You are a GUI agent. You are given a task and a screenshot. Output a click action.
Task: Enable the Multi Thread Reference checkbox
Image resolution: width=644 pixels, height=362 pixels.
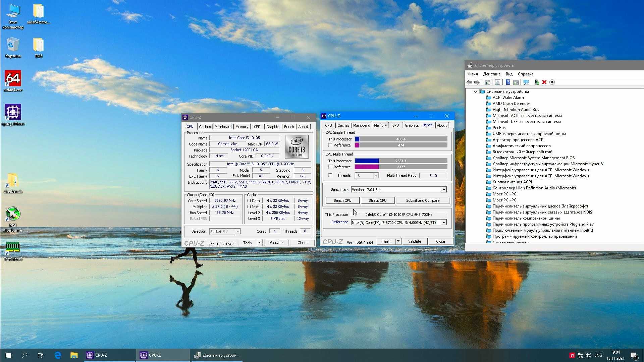pos(330,167)
